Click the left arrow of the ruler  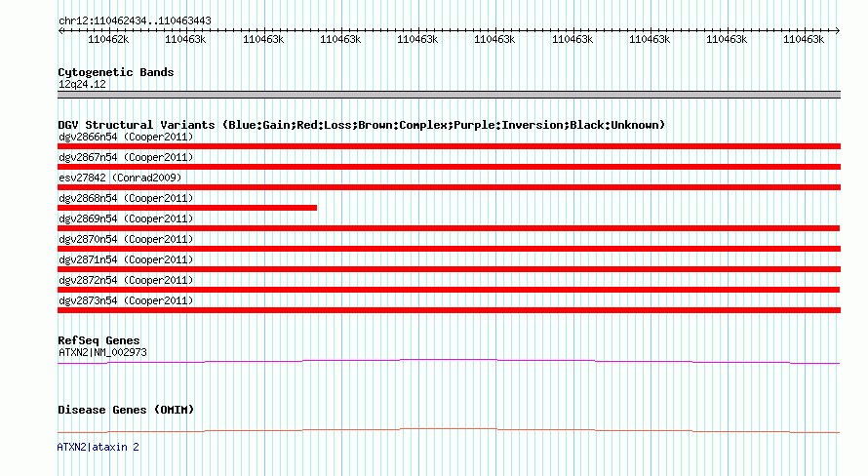(x=60, y=31)
